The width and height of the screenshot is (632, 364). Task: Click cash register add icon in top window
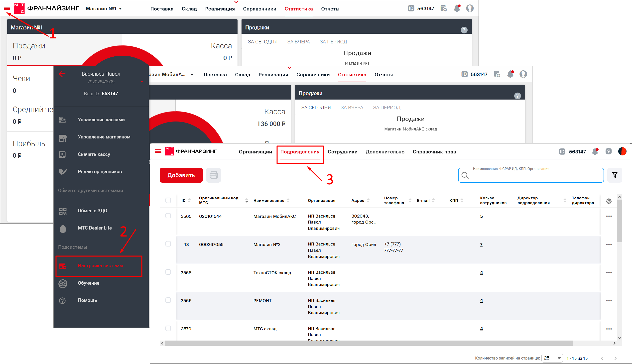click(444, 8)
